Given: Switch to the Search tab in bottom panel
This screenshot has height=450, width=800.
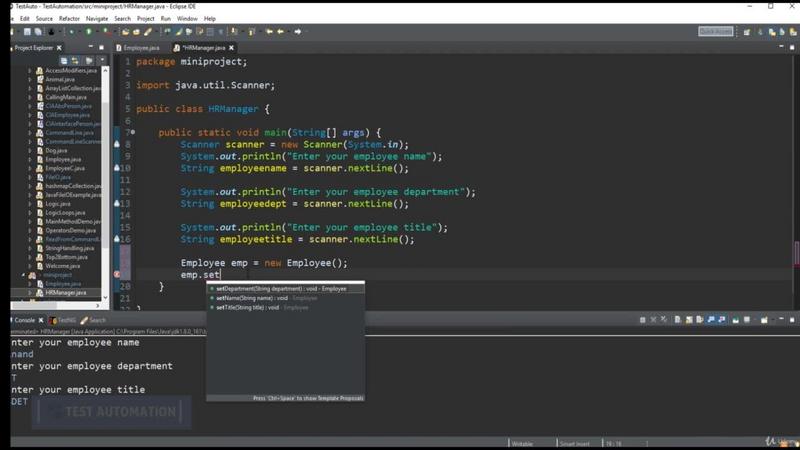Looking at the screenshot, I should click(93, 320).
